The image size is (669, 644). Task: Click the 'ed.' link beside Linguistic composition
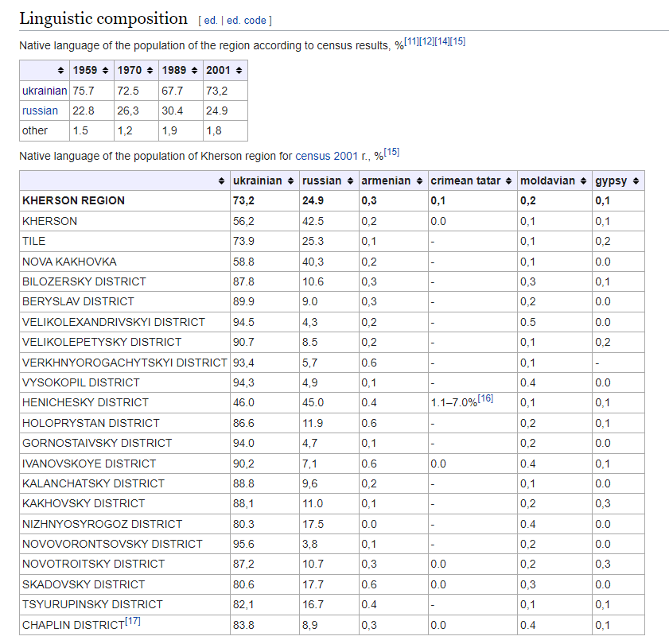coord(211,21)
